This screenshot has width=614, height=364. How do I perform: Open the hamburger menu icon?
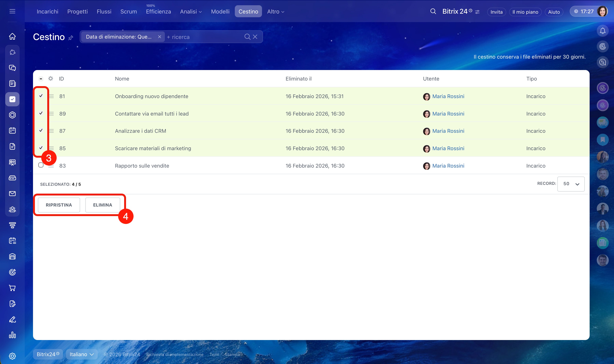tap(12, 11)
